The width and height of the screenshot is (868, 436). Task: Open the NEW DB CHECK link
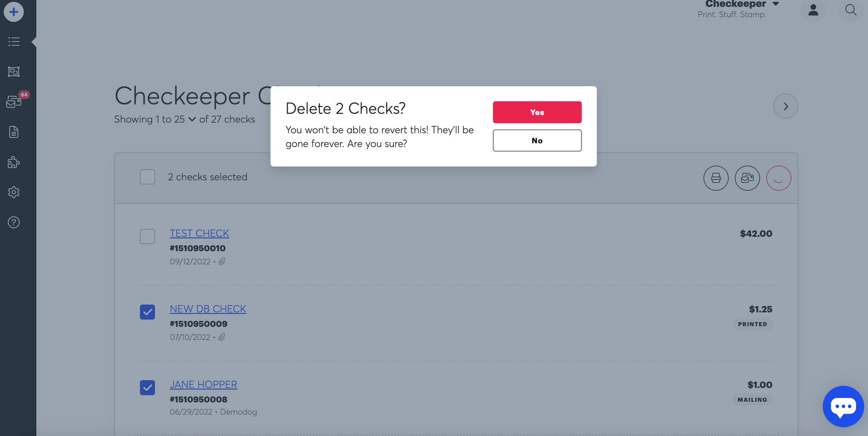(x=208, y=309)
